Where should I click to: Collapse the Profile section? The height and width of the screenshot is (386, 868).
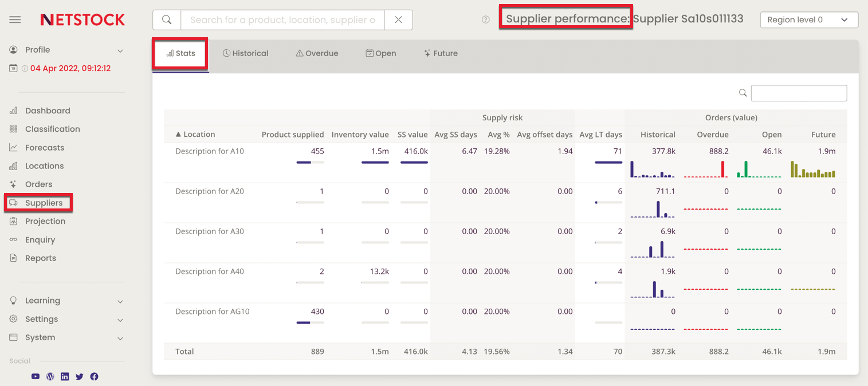pyautogui.click(x=120, y=50)
